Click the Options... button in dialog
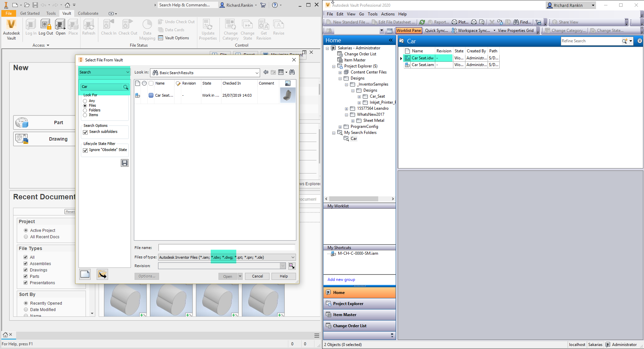644x349 pixels. tap(147, 276)
